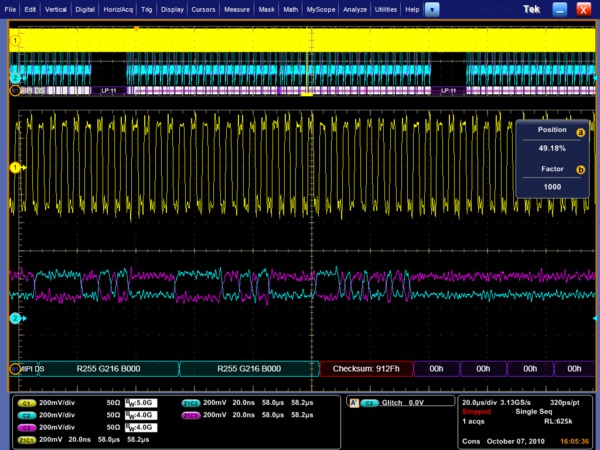This screenshot has height=450, width=600.
Task: Click the Tek logo
Action: [532, 10]
